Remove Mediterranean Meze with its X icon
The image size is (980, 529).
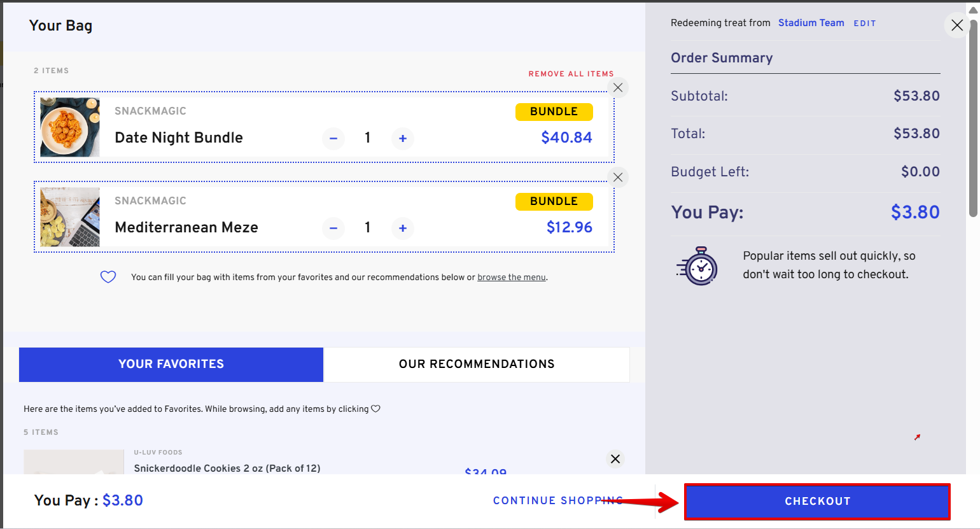[618, 178]
